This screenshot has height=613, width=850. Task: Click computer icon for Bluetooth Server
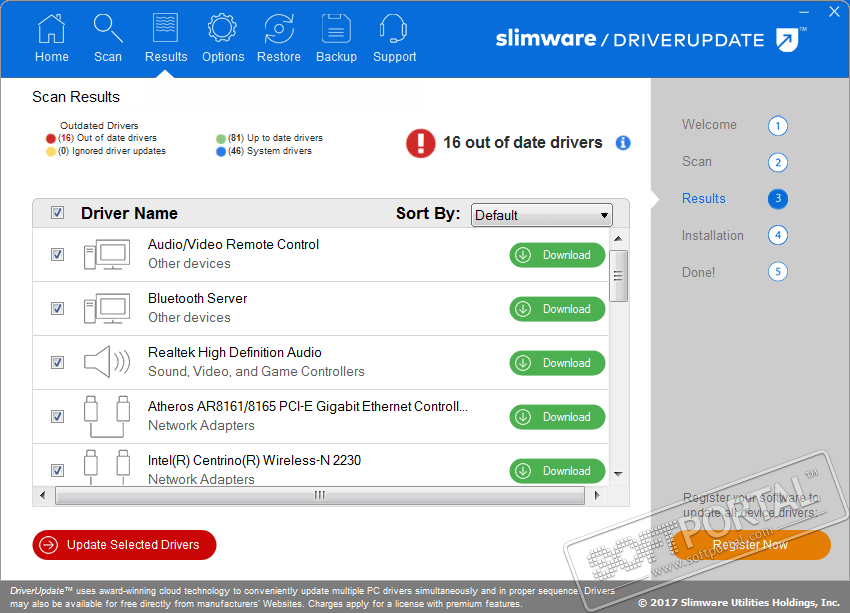[x=107, y=308]
